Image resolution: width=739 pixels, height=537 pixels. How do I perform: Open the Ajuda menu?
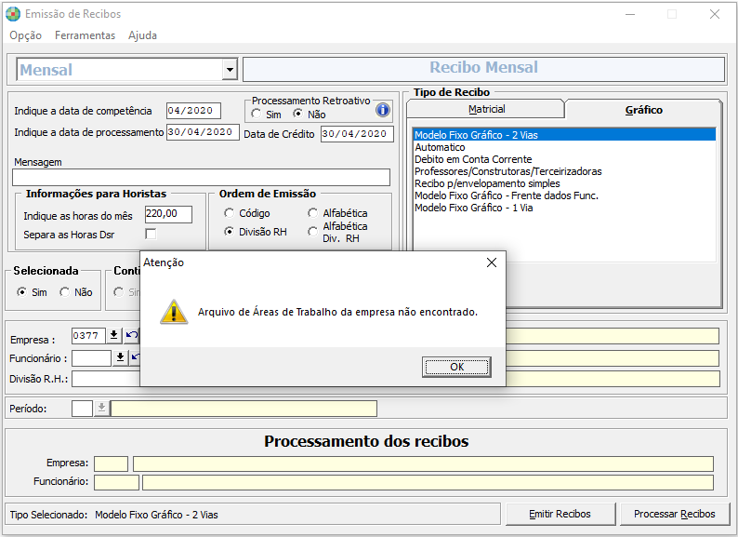click(142, 35)
